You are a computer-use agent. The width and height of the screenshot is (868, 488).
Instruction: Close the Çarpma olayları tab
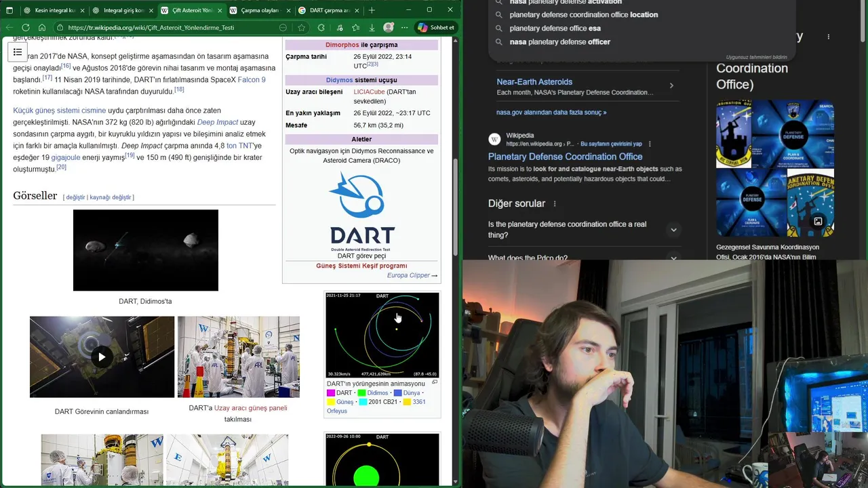click(288, 10)
